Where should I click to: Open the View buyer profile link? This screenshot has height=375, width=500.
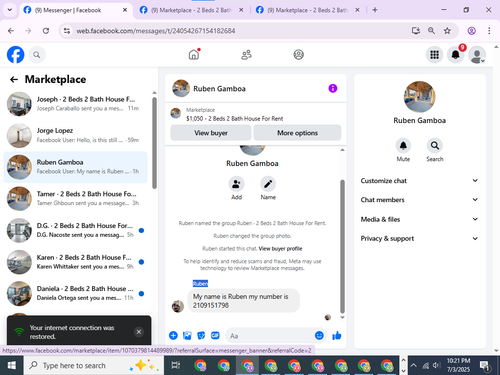[280, 249]
